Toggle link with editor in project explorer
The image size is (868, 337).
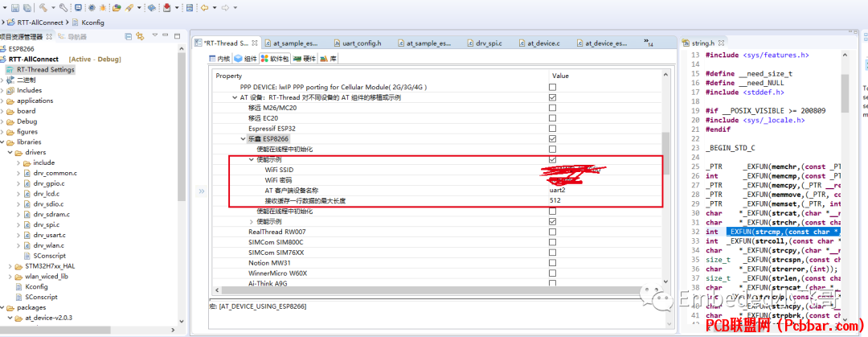coord(140,36)
